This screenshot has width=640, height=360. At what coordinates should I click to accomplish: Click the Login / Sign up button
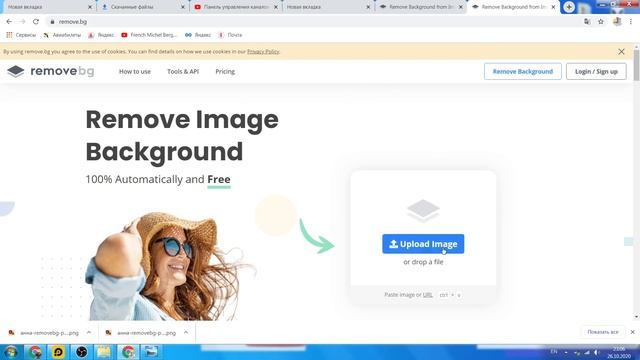[596, 71]
